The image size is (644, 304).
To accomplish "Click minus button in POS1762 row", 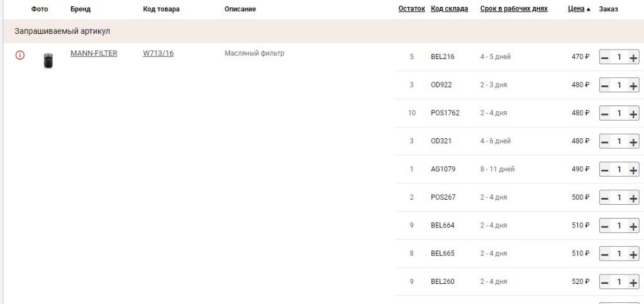I will 604,114.
